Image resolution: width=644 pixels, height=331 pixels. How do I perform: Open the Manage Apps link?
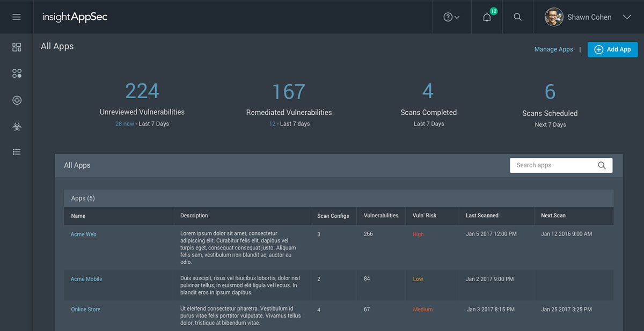coord(553,49)
